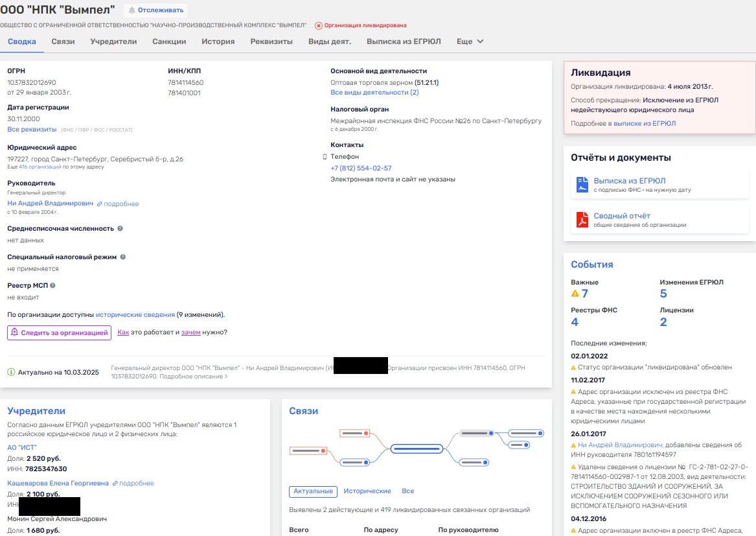Open founder АО "ИСТ" link
This screenshot has height=536, width=756.
[x=21, y=448]
